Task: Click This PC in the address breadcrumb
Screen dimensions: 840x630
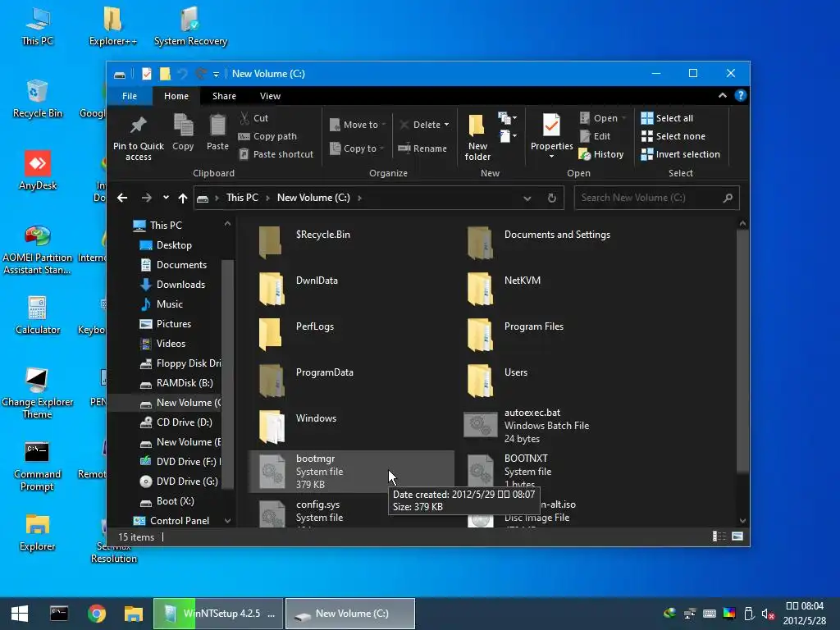Action: pyautogui.click(x=242, y=198)
